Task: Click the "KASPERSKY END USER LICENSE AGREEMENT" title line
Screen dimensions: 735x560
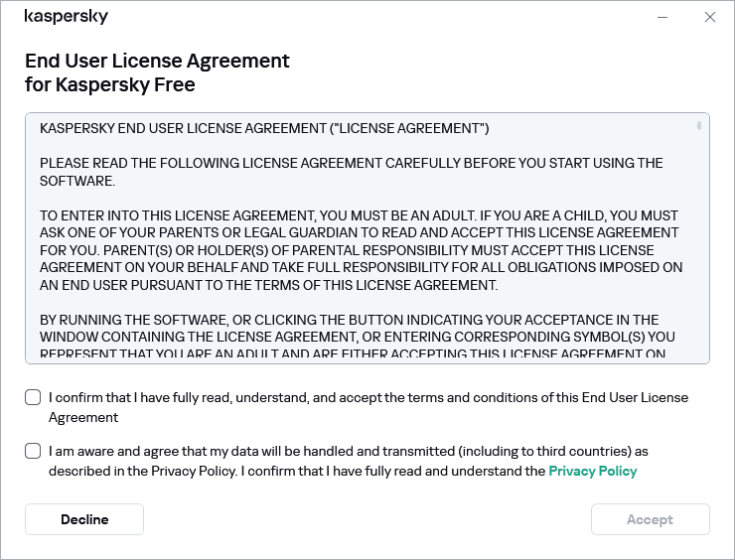Action: pos(264,128)
